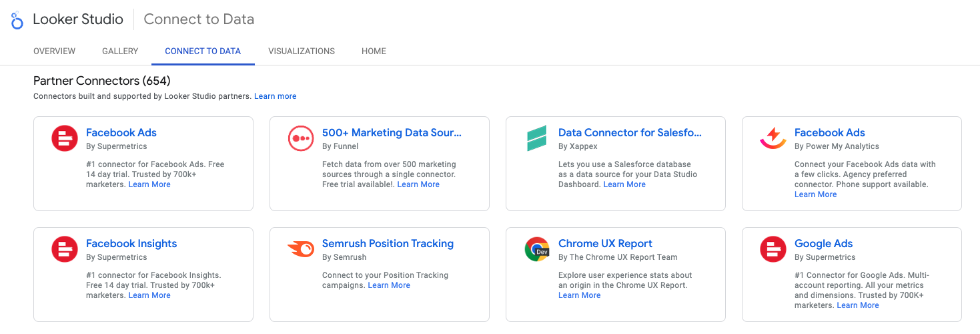This screenshot has height=334, width=980.
Task: Click the Funnel connector logo icon
Action: (301, 139)
